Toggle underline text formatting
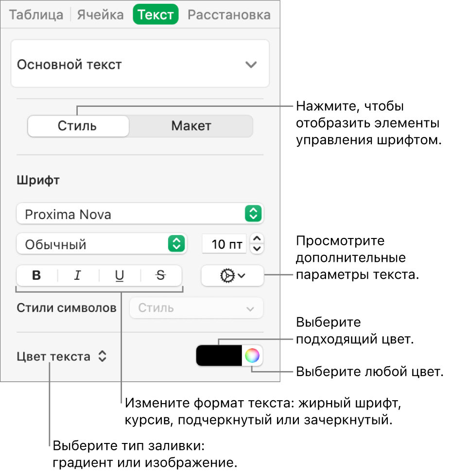450x476 pixels. pyautogui.click(x=120, y=275)
